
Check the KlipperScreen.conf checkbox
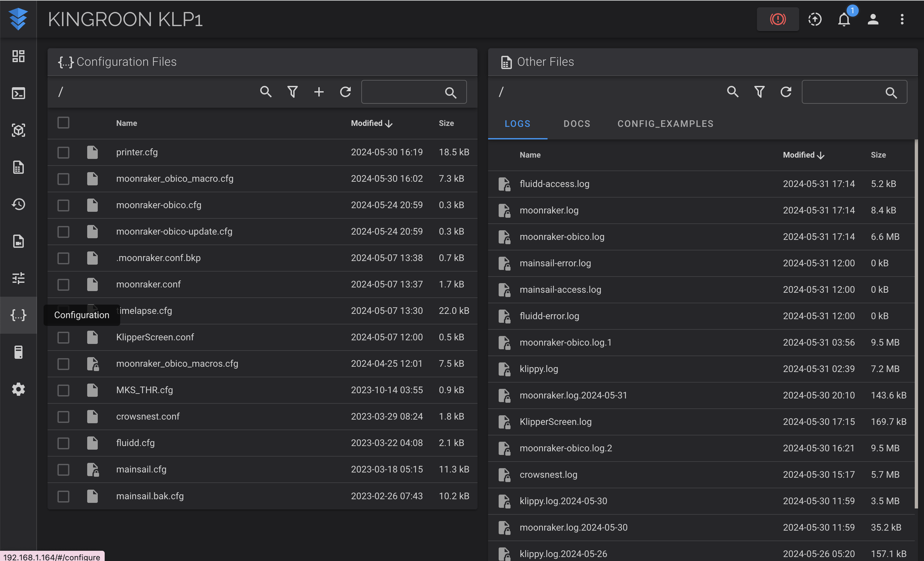(63, 337)
